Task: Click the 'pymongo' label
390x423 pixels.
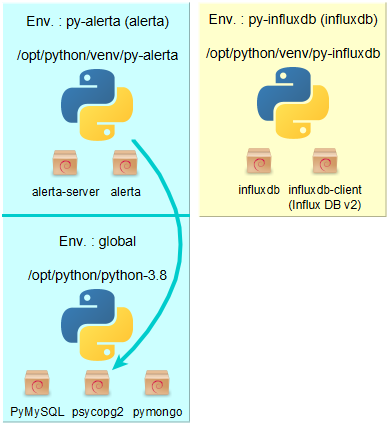Action: click(x=157, y=412)
